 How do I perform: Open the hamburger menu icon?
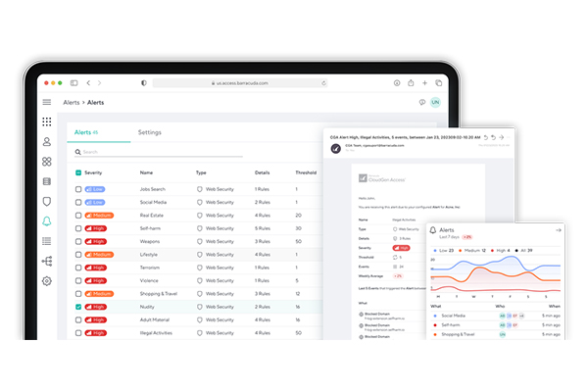pos(47,102)
